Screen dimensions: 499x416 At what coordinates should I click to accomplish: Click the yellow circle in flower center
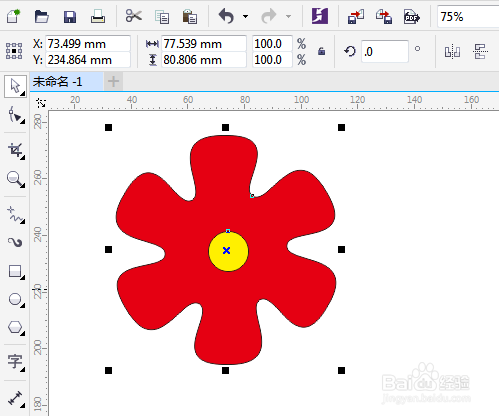click(228, 251)
